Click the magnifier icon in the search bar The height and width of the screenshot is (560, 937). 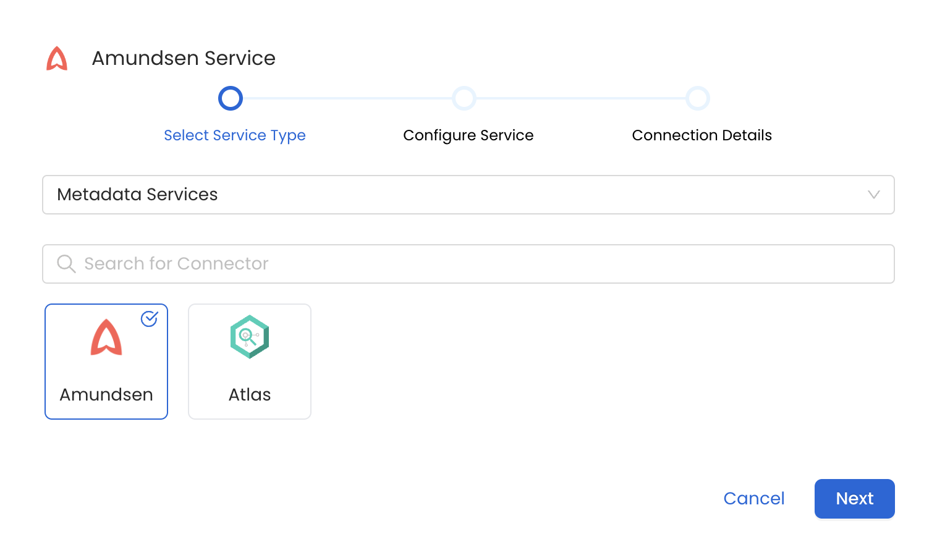(x=66, y=263)
